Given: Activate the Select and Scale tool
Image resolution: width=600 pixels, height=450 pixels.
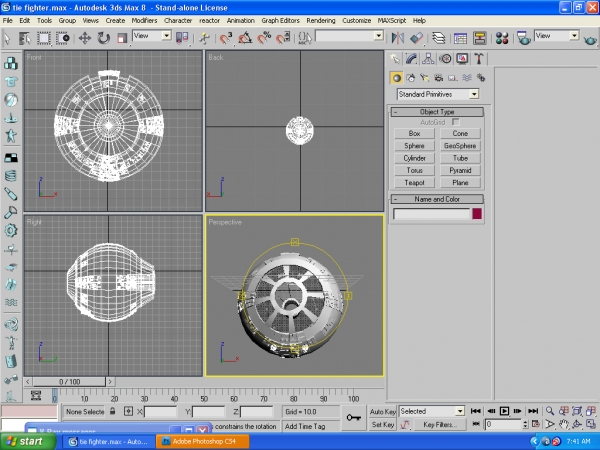Looking at the screenshot, I should coord(122,38).
